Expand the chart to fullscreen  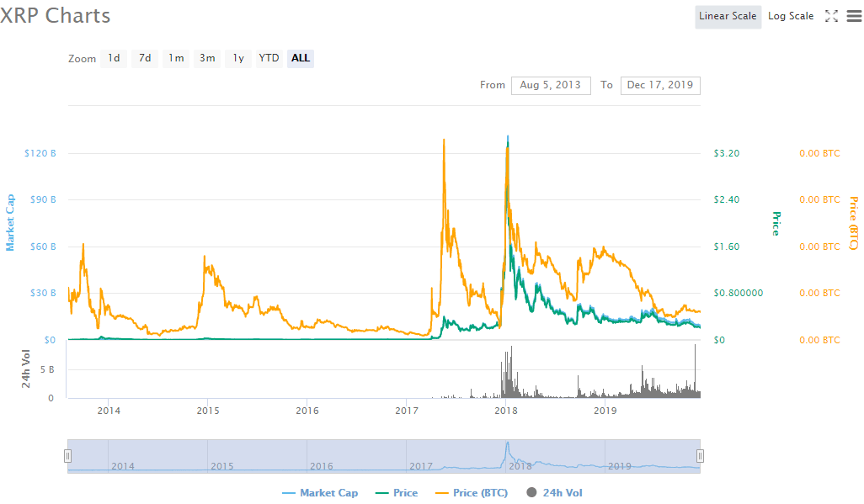pos(831,15)
